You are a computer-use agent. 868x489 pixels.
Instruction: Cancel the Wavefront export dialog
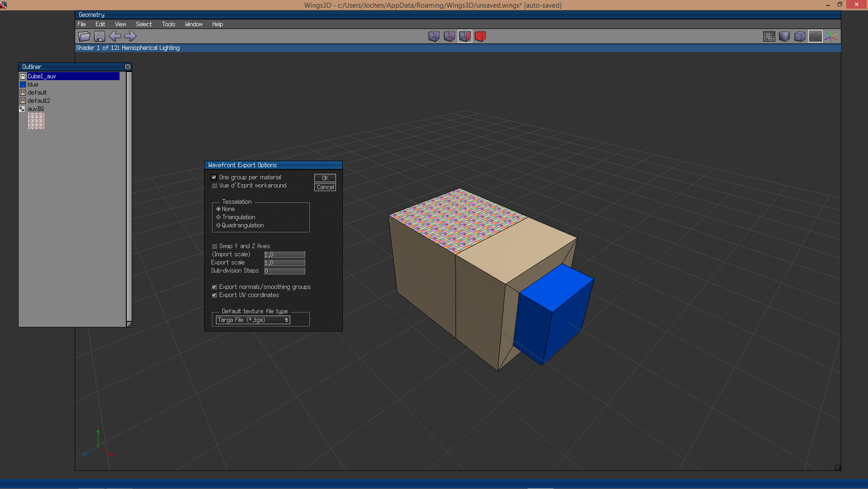[325, 187]
